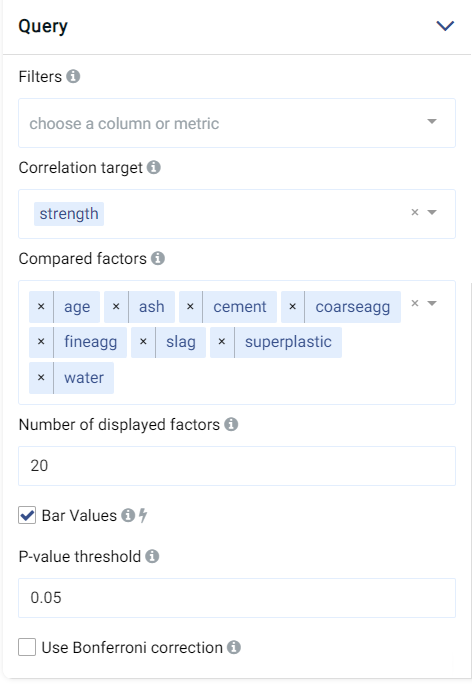Enable Use Bonferroni correction checkbox
This screenshot has height=687, width=472.
pos(27,647)
